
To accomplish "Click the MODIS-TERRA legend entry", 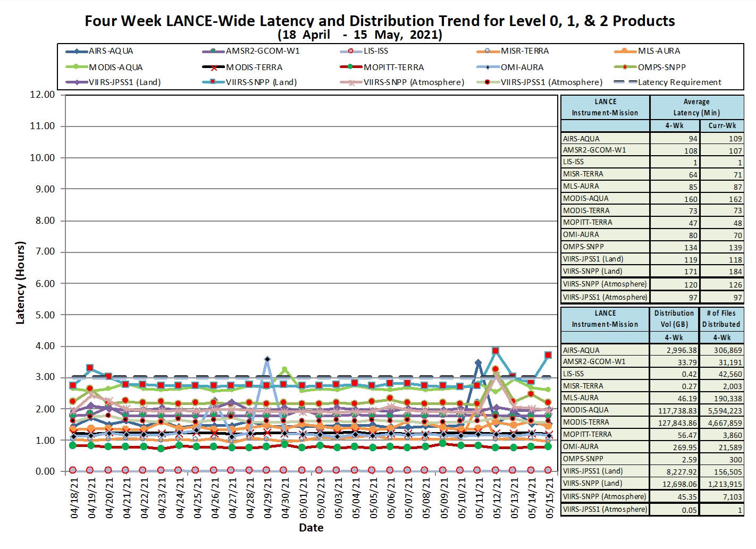I will pos(242,67).
